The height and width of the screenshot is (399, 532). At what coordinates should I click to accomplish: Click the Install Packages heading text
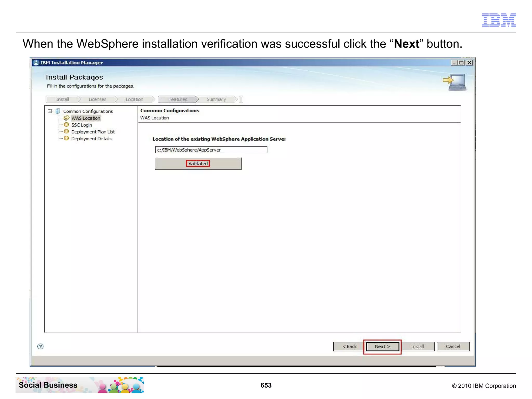(74, 77)
